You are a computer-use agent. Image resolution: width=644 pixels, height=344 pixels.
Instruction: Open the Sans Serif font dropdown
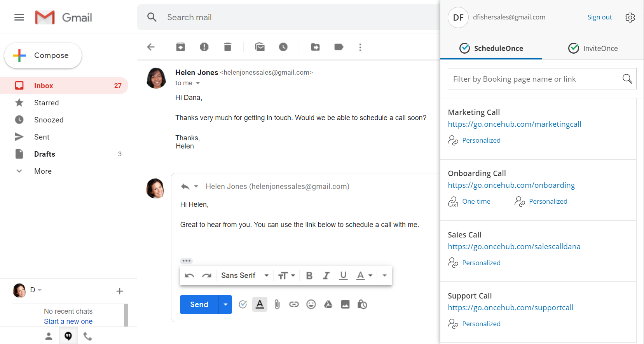coord(245,276)
